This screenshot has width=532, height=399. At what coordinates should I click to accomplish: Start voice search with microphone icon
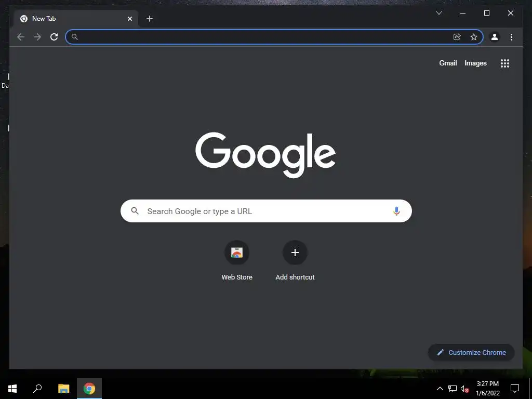[x=396, y=211]
